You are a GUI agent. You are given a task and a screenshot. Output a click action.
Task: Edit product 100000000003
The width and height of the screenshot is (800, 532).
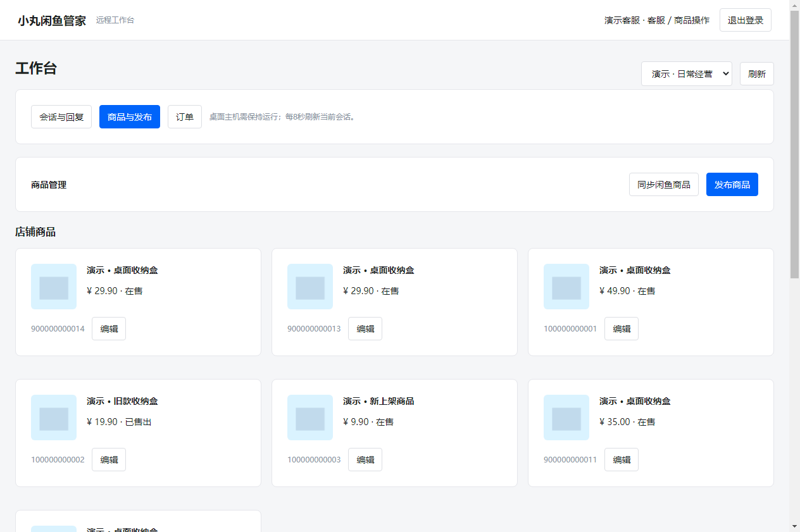point(365,460)
